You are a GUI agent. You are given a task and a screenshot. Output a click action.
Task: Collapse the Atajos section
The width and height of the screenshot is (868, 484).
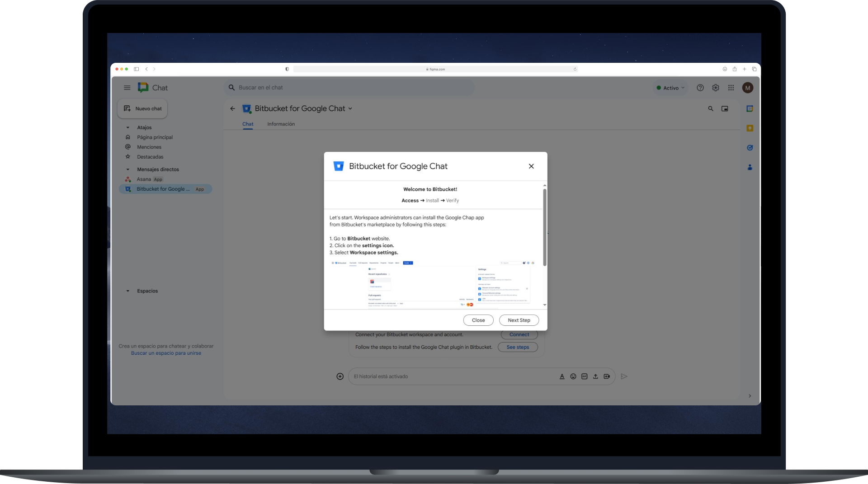click(x=128, y=127)
